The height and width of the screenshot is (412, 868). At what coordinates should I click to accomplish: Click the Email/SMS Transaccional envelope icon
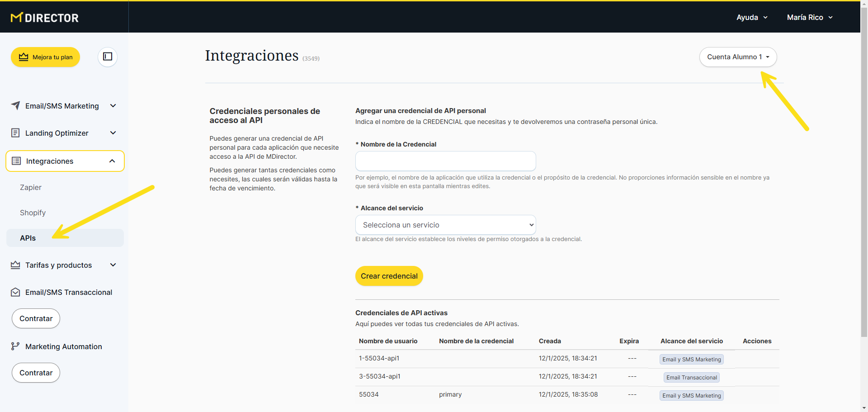point(15,292)
